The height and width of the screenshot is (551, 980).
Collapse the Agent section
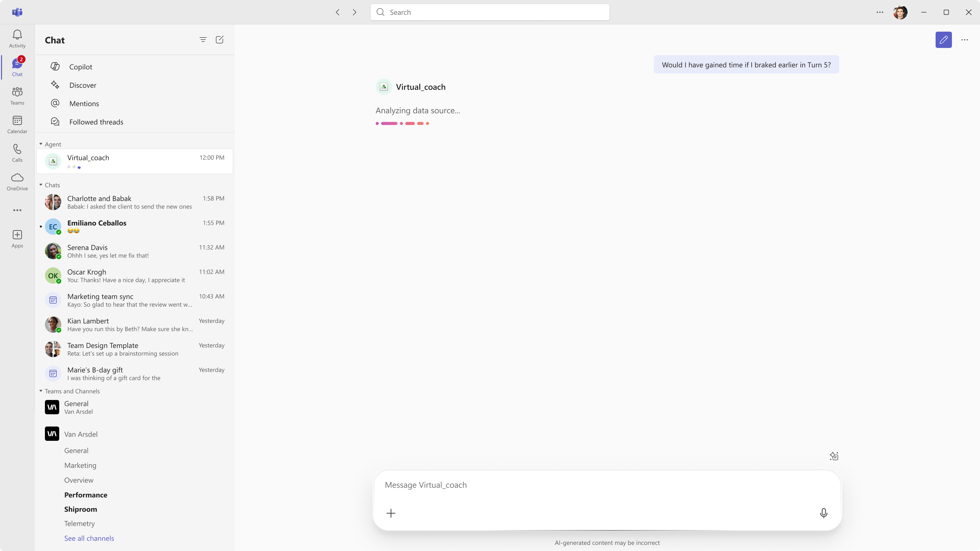point(41,144)
